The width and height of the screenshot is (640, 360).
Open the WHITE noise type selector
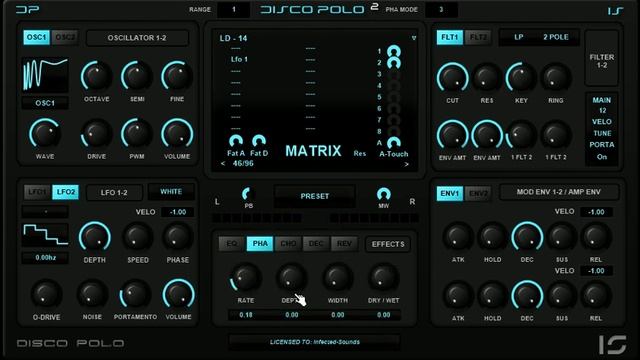[x=171, y=191]
